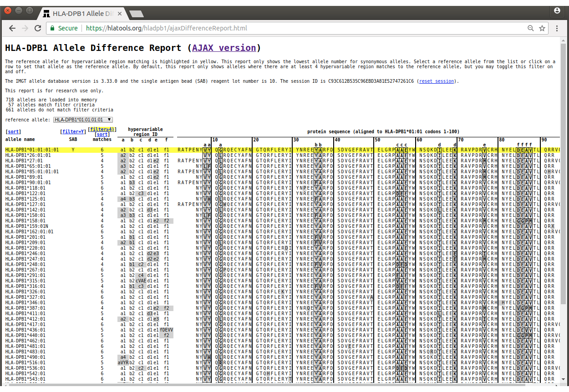Sort by allele name using [sort]

pyautogui.click(x=13, y=131)
